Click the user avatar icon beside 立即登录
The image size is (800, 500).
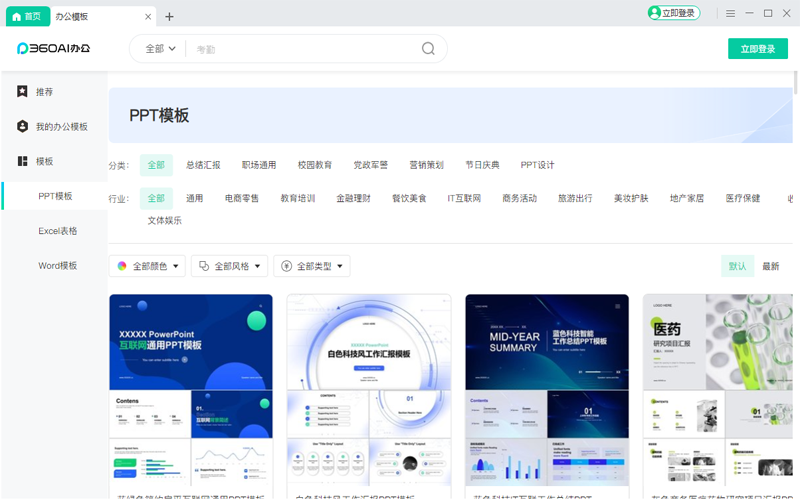tap(655, 13)
